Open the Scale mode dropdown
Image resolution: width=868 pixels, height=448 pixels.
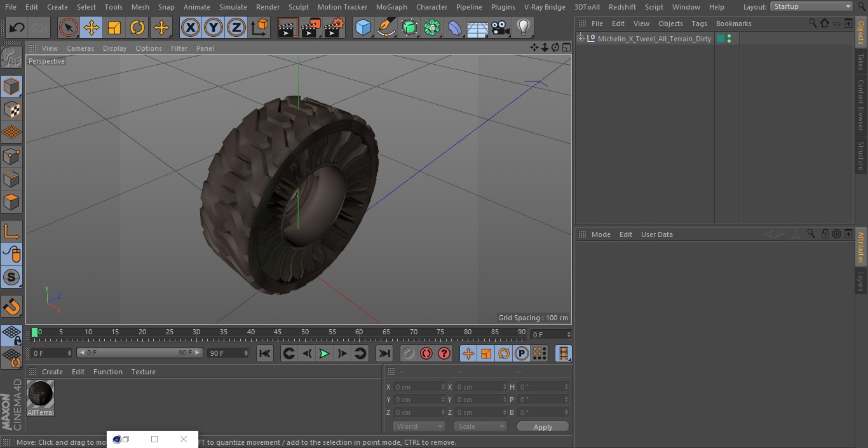480,426
